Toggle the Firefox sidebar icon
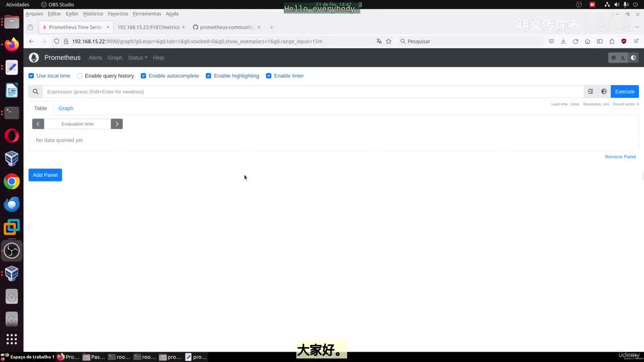This screenshot has width=644, height=362. [600, 41]
